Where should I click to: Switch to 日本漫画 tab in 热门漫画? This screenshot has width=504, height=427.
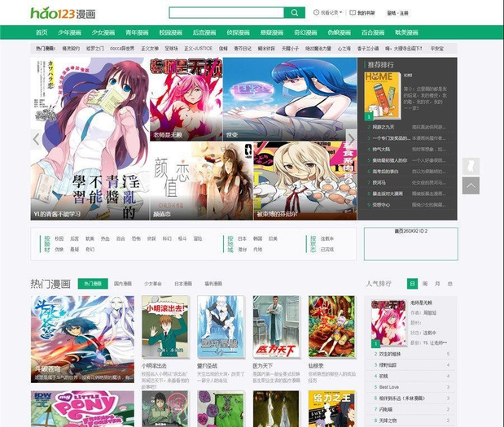[182, 284]
